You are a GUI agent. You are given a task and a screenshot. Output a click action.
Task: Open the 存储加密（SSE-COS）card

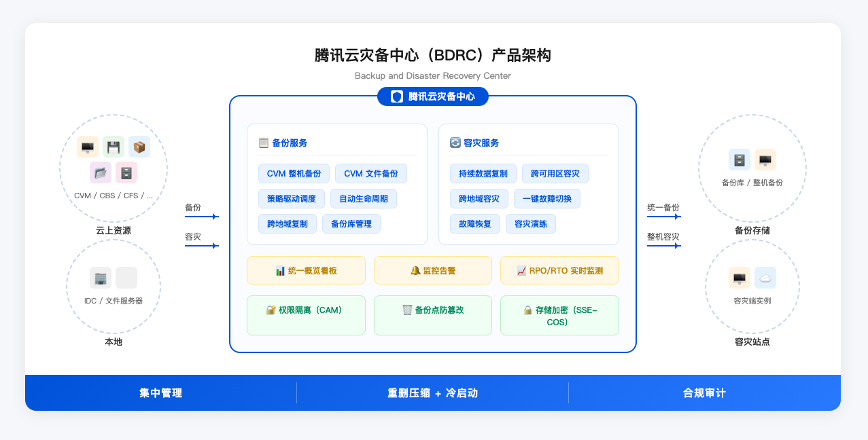coord(560,315)
